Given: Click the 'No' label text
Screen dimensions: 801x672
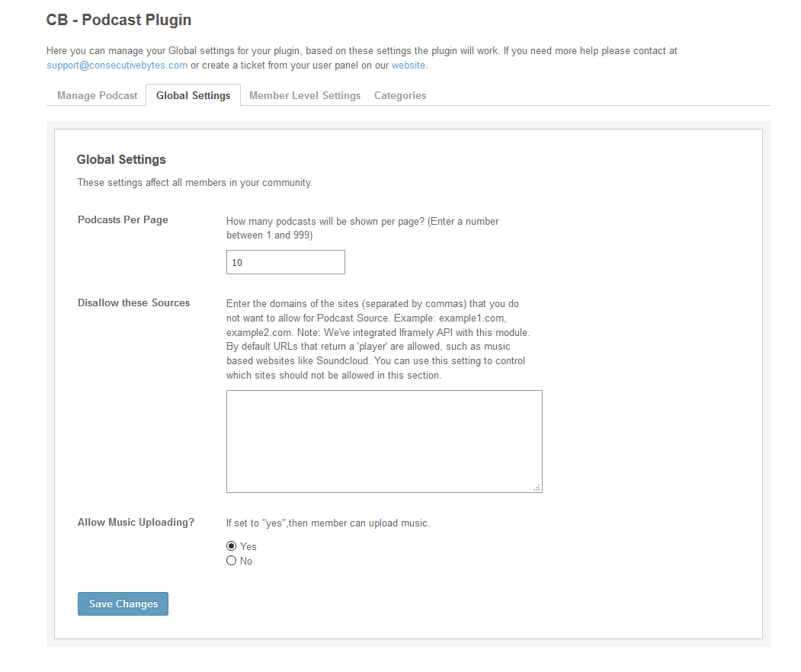Looking at the screenshot, I should 246,562.
